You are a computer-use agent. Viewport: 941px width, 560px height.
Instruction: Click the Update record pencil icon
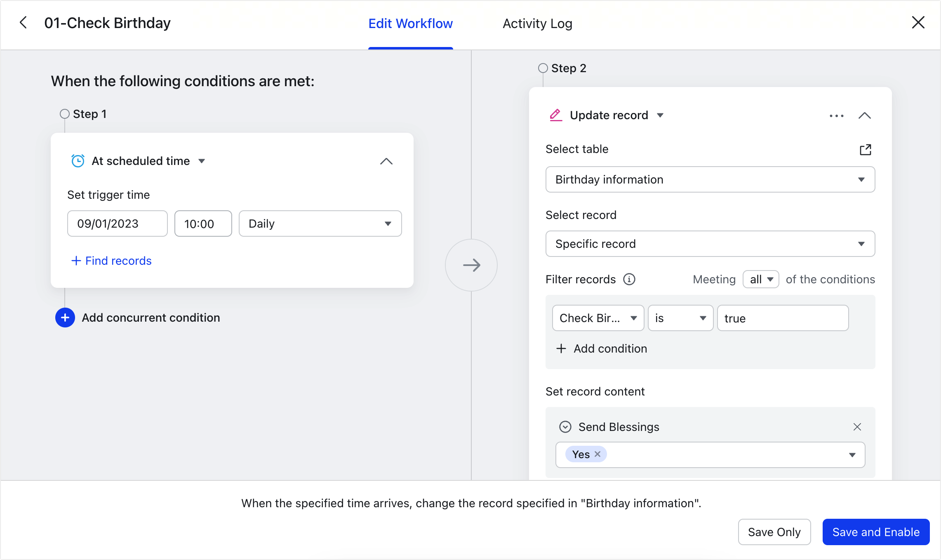click(556, 115)
